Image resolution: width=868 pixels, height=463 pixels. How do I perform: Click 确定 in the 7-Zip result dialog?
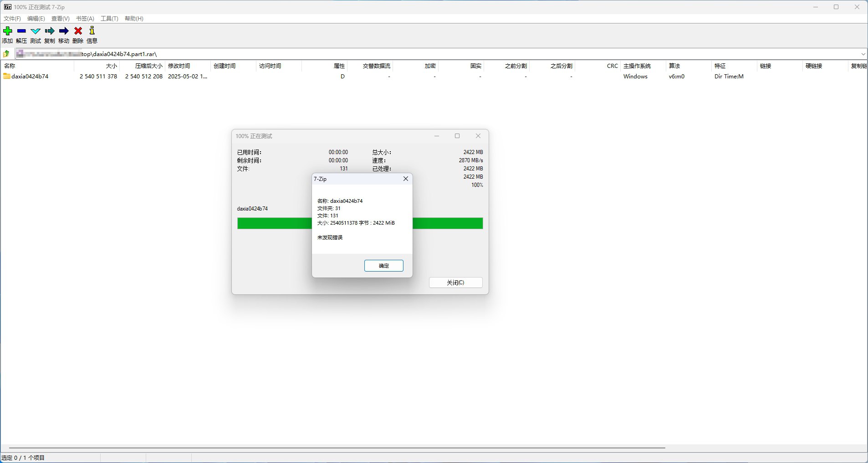tap(384, 266)
